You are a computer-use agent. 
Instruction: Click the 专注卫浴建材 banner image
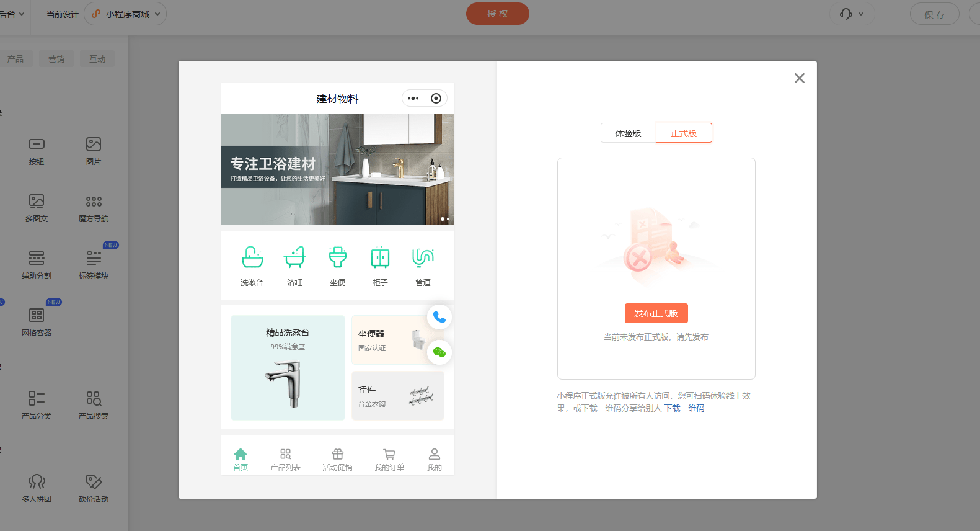coord(337,169)
